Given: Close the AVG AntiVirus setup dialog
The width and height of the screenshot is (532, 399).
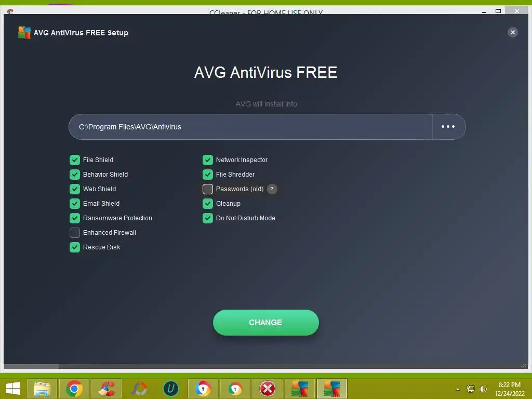Looking at the screenshot, I should pos(512,32).
